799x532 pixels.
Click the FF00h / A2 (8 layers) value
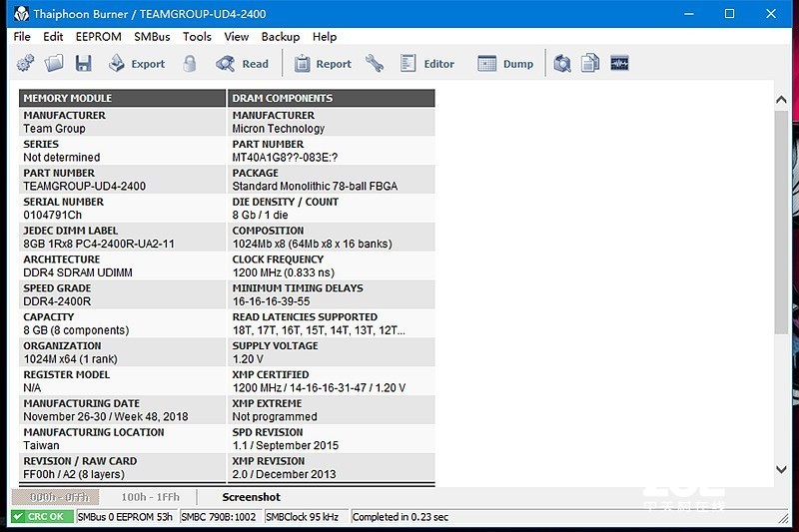click(74, 474)
